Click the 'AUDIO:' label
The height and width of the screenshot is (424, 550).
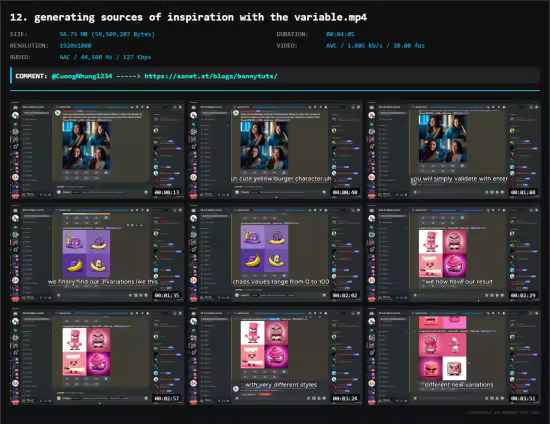coord(20,57)
